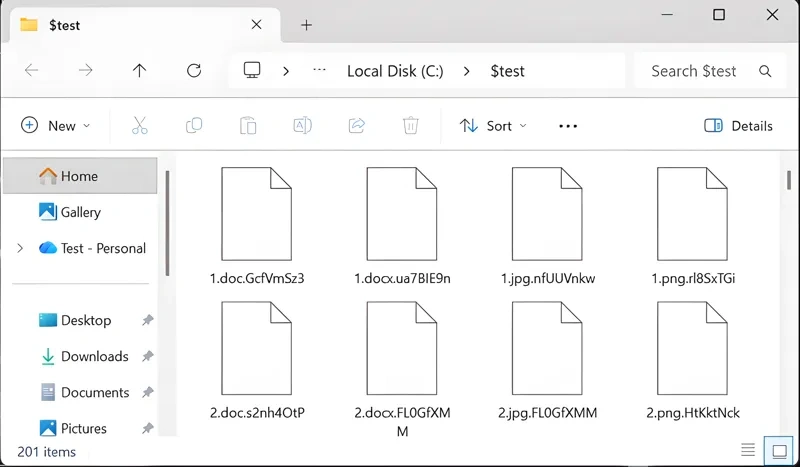Open Downloads in the navigation pane
Screen dimensions: 800x467
coord(94,356)
